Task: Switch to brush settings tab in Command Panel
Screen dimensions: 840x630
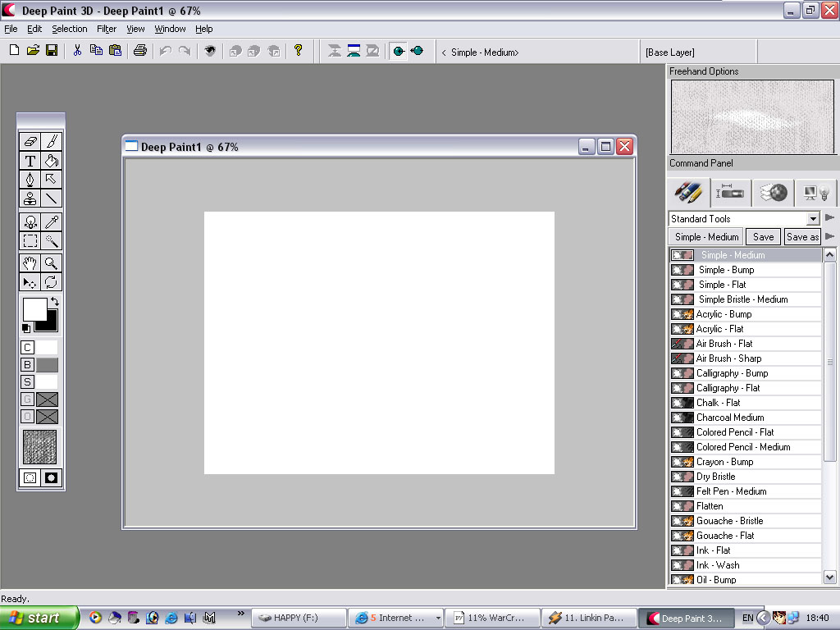Action: 730,192
